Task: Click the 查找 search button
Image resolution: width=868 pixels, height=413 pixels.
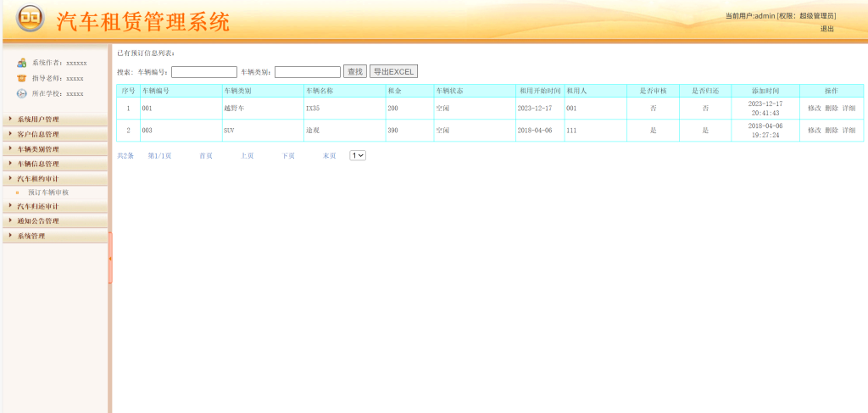Action: tap(355, 71)
